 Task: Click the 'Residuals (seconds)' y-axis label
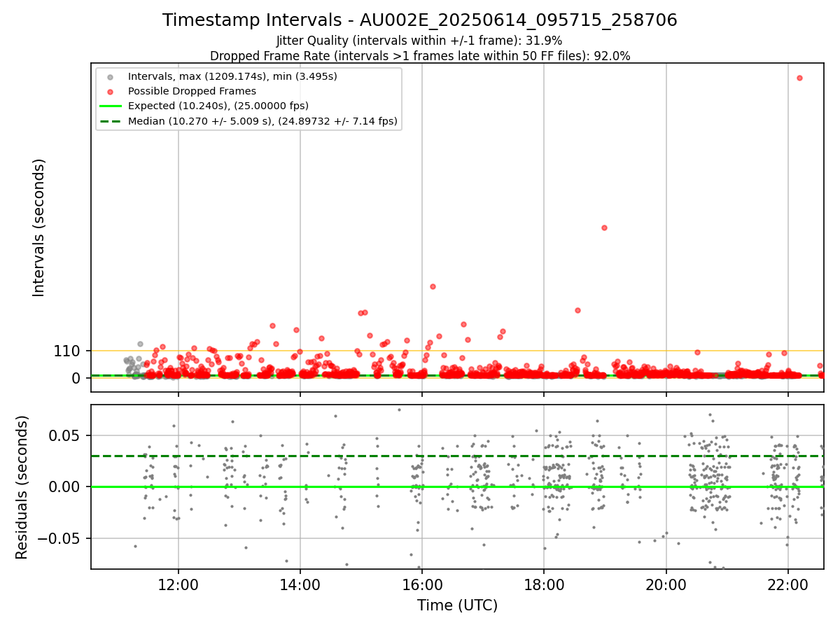coord(22,487)
